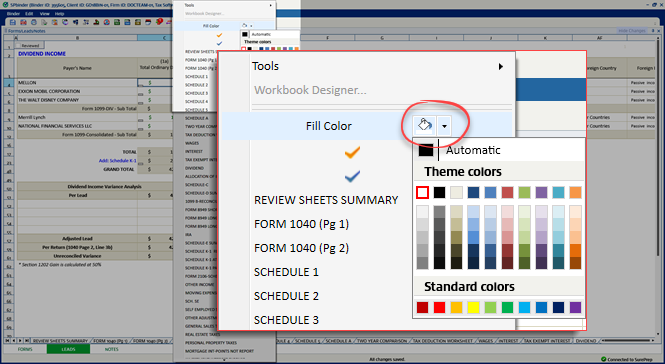The height and width of the screenshot is (364, 665).
Task: Click the Print icon in the SPbinder toolbar
Action: click(34, 22)
